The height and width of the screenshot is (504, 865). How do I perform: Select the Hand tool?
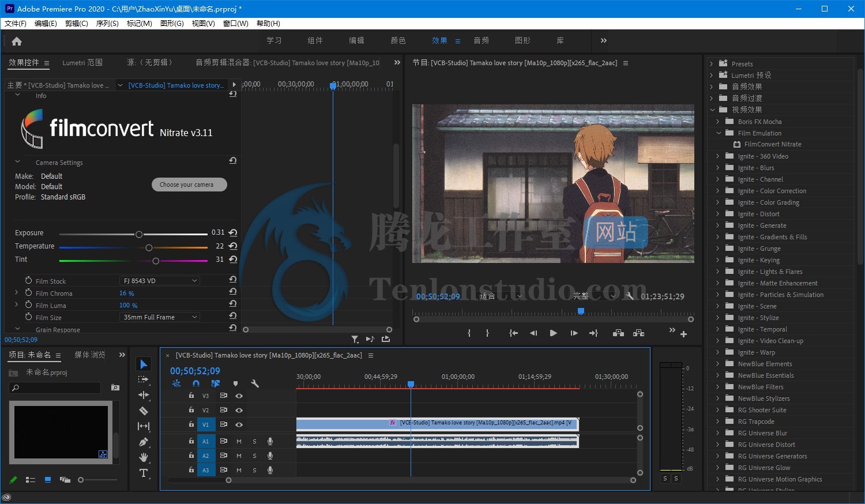[x=144, y=457]
